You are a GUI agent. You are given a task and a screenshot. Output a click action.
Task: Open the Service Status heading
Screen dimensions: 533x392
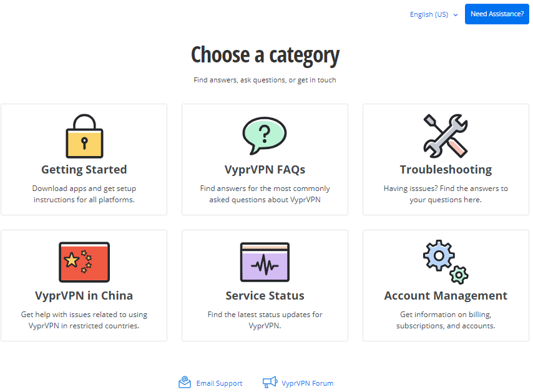[265, 295]
